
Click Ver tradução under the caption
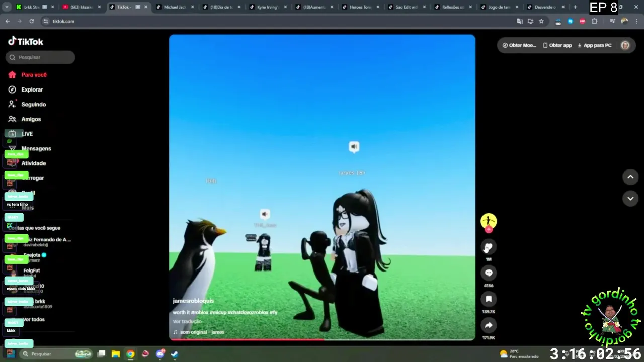click(x=188, y=321)
